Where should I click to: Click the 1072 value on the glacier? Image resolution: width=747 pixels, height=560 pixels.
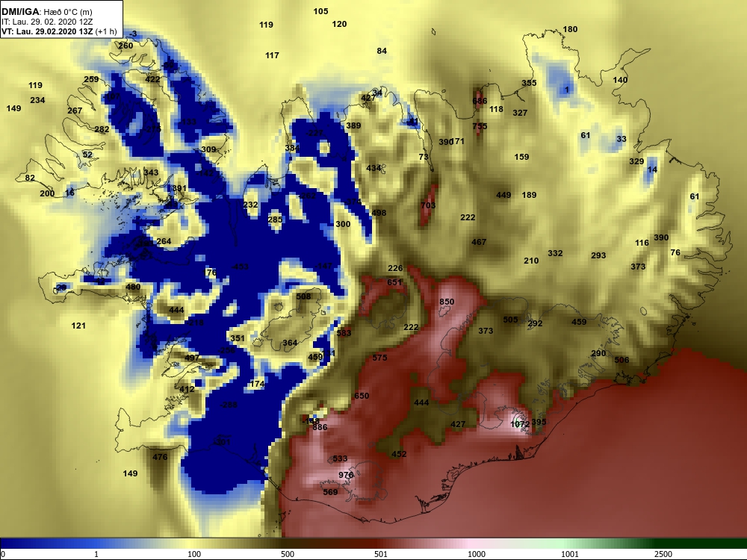click(x=520, y=424)
